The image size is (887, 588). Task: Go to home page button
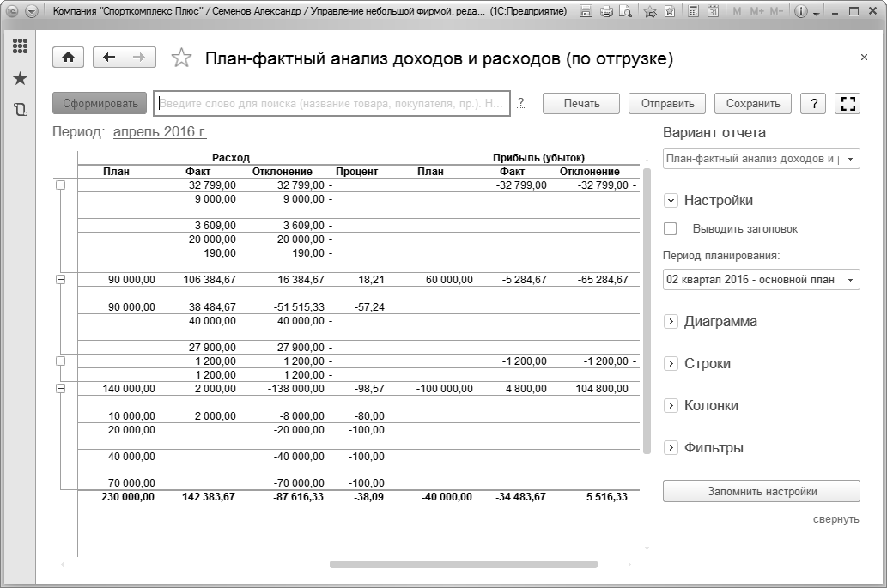pos(69,58)
